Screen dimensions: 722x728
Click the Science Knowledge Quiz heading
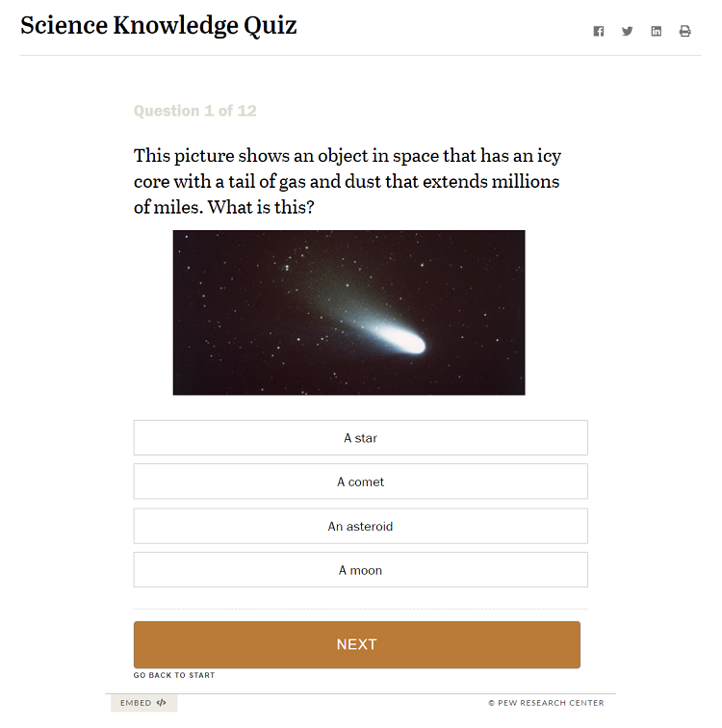pos(159,26)
